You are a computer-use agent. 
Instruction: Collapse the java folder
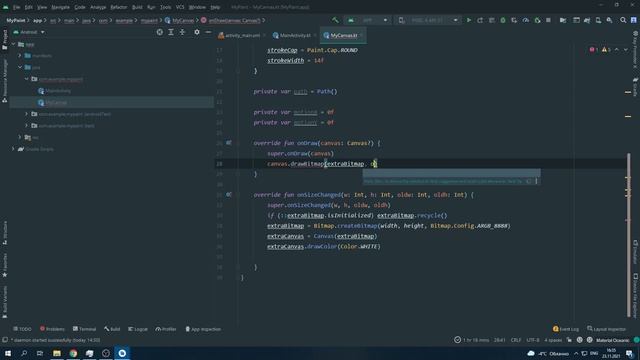click(x=20, y=67)
